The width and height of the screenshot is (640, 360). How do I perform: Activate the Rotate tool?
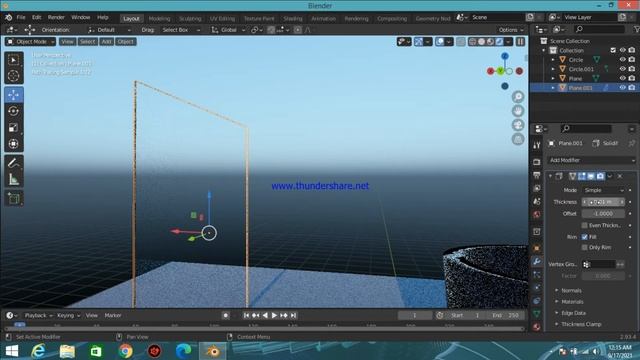[13, 111]
